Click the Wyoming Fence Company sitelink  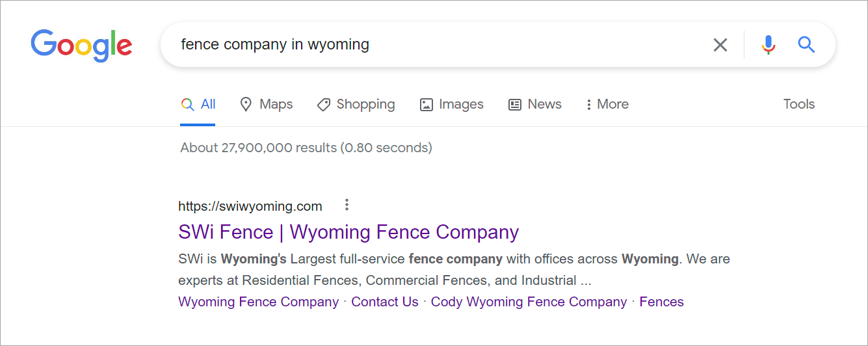(x=258, y=302)
